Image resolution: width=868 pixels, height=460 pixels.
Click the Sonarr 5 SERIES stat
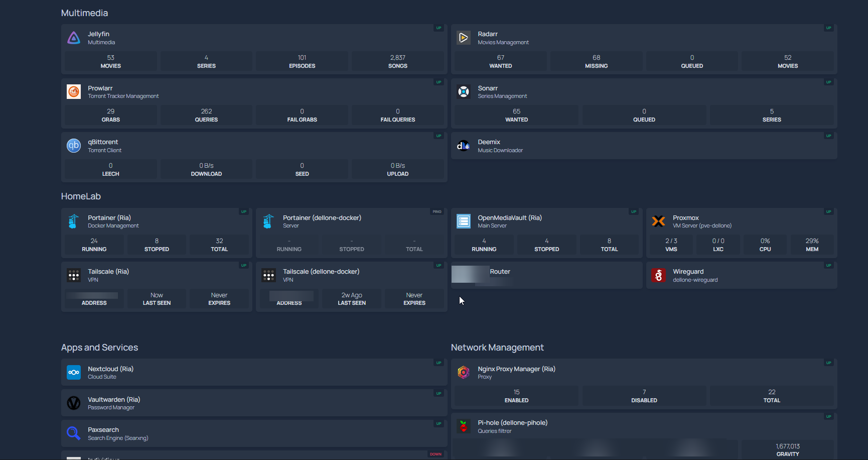click(x=772, y=115)
